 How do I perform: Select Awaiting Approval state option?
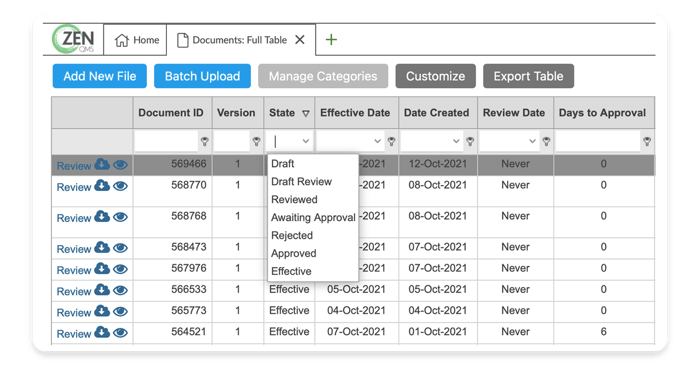(313, 217)
